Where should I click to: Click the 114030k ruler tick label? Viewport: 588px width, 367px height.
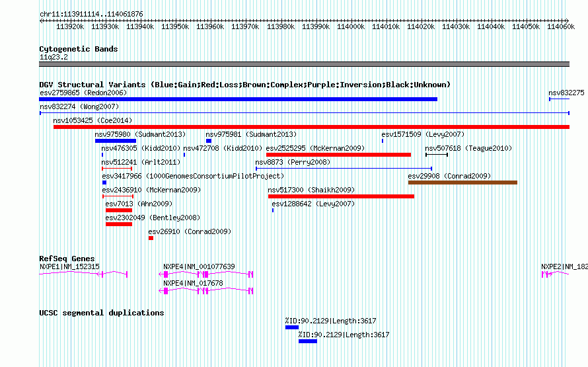point(456,26)
